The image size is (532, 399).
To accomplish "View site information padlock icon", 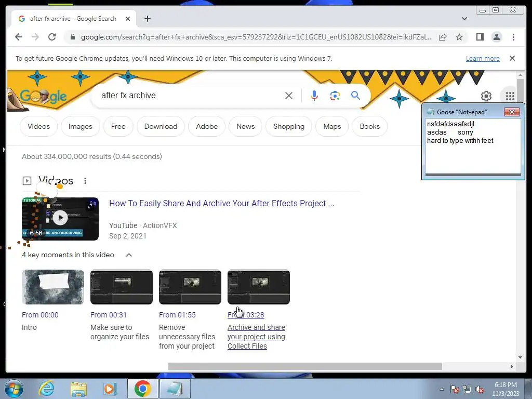I will (73, 37).
